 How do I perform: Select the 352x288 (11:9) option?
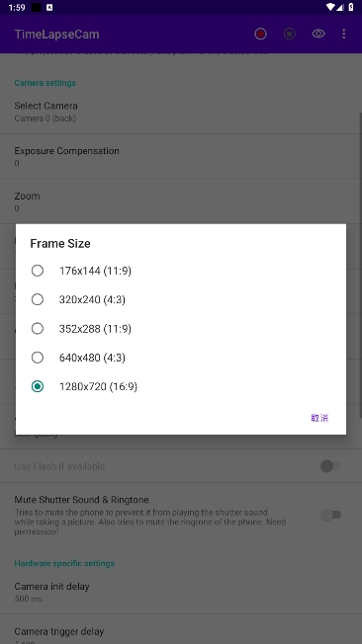click(181, 329)
